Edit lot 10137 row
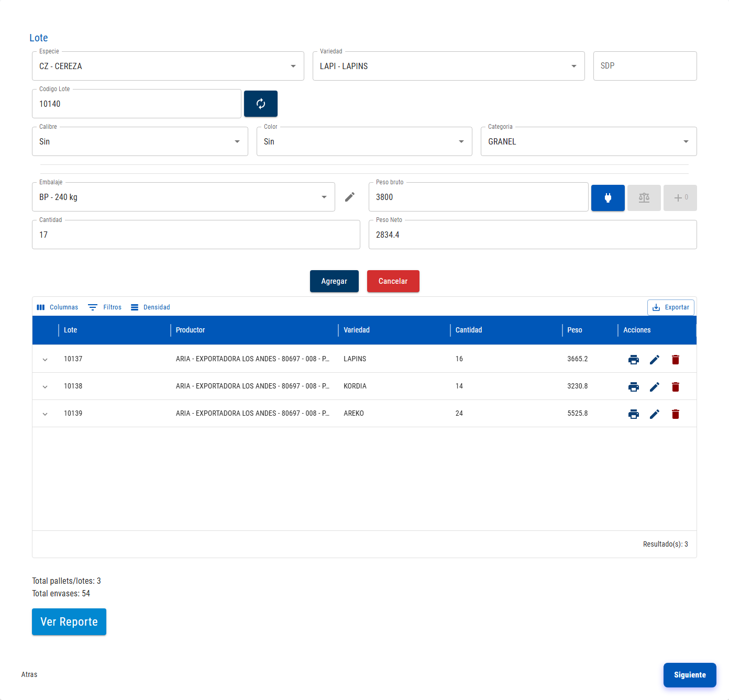The height and width of the screenshot is (700, 729). point(655,360)
